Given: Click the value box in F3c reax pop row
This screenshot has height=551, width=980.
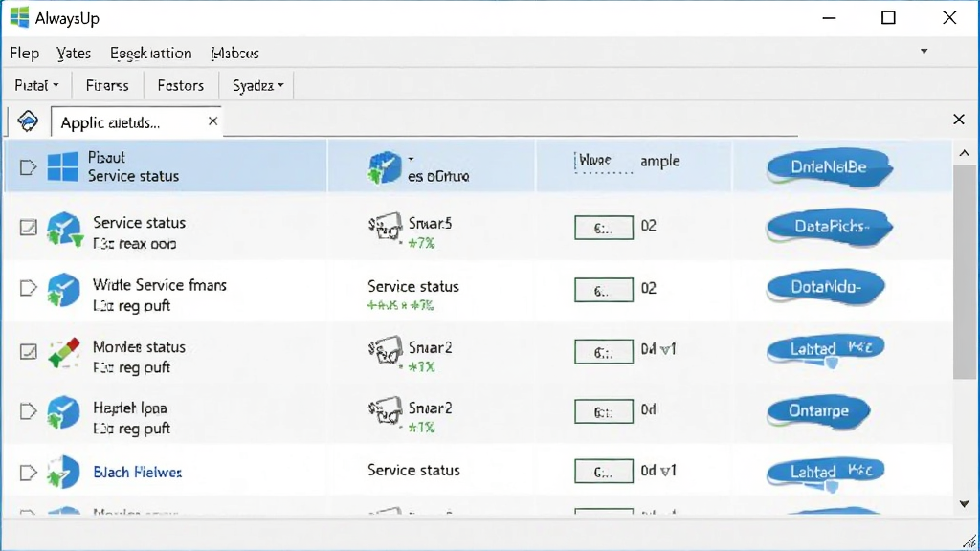Looking at the screenshot, I should coord(604,228).
